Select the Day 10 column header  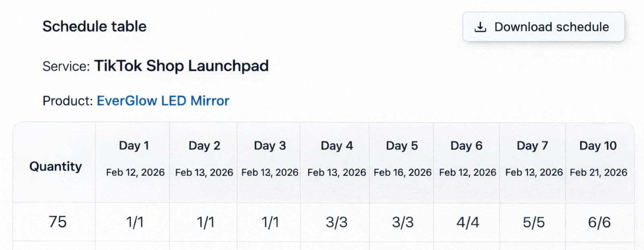(x=598, y=146)
